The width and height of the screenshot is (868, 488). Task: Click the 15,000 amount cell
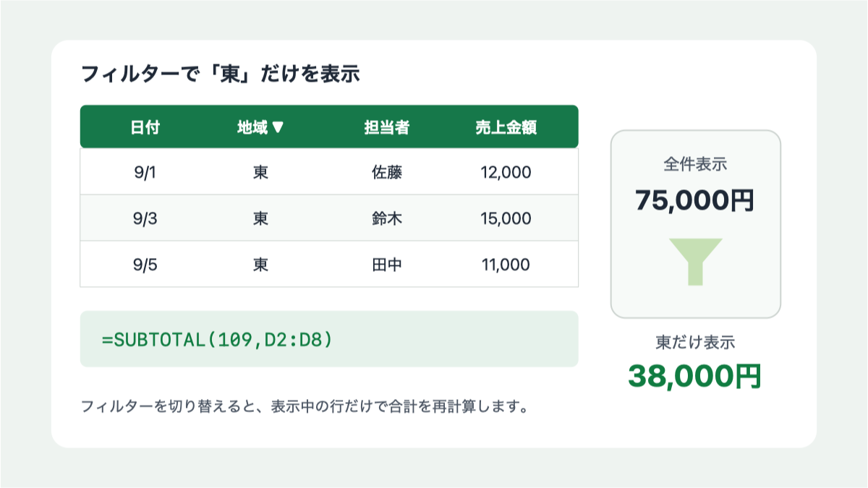(506, 218)
